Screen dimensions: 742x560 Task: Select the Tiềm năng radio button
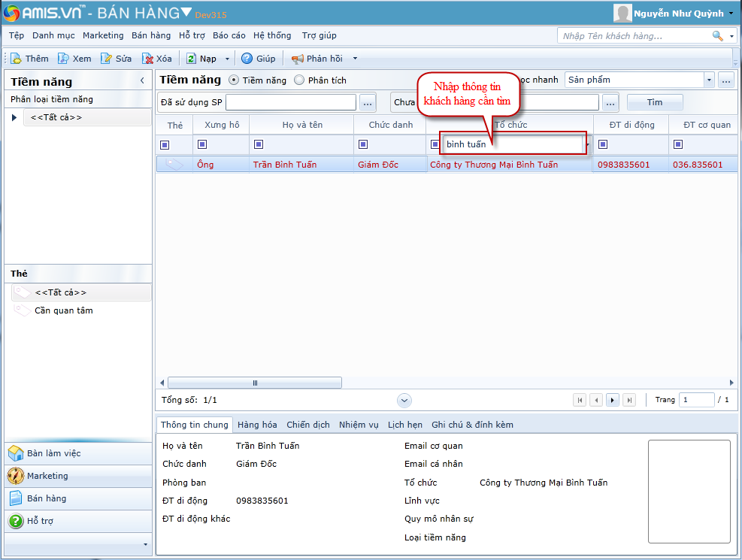(234, 80)
